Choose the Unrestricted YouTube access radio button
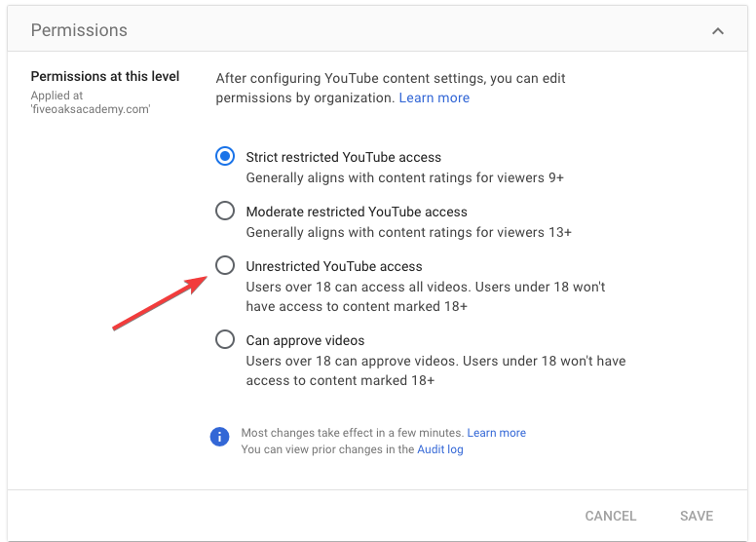 (x=225, y=265)
